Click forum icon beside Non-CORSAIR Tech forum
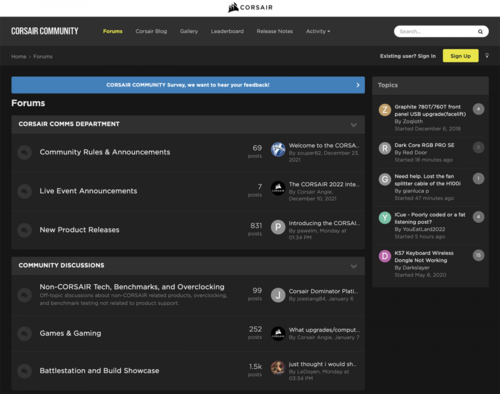The width and height of the screenshot is (500, 394). click(24, 295)
